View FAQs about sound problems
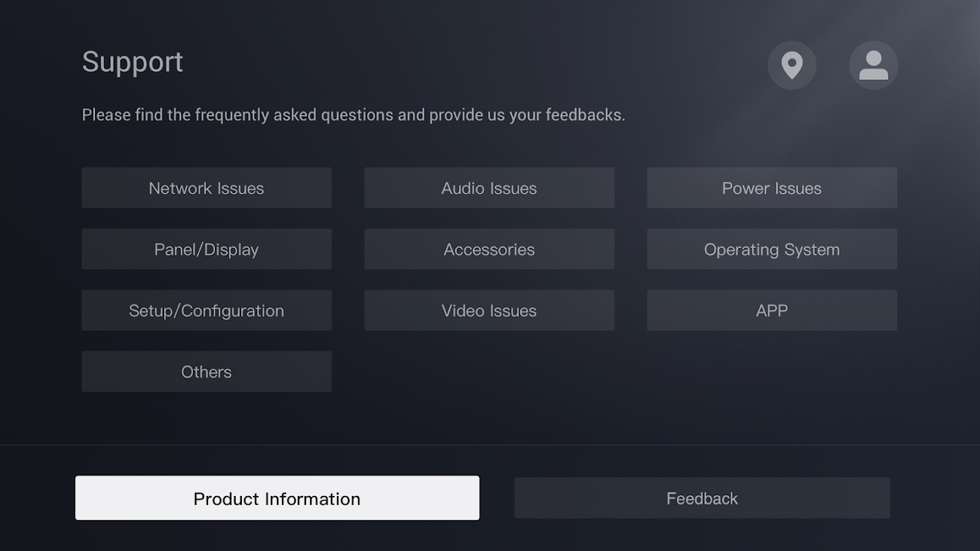Image resolution: width=980 pixels, height=551 pixels. (x=489, y=188)
